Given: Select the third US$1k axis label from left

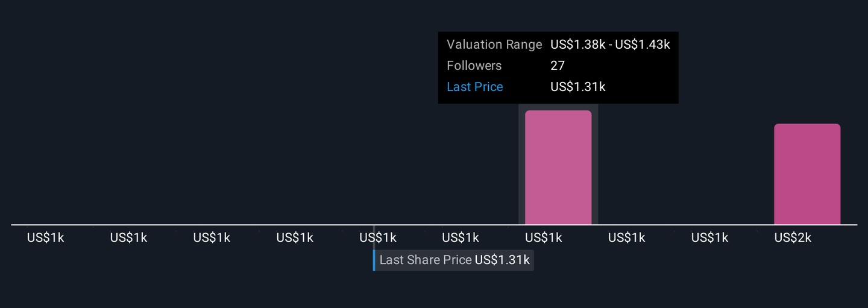Looking at the screenshot, I should pos(212,237).
